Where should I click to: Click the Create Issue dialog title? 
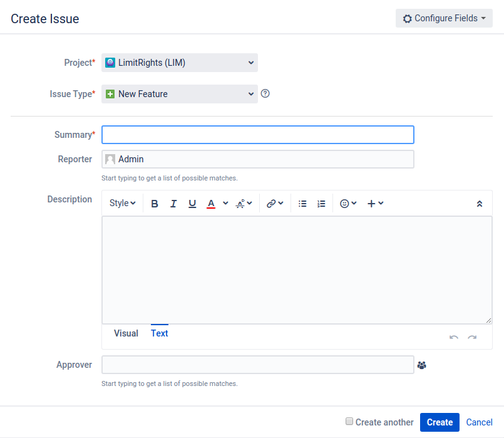(45, 19)
